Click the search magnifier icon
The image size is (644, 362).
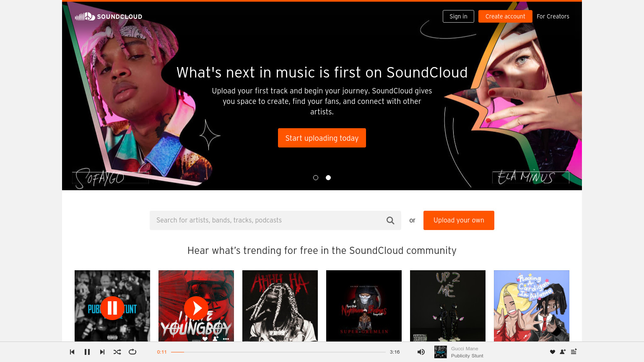point(390,220)
